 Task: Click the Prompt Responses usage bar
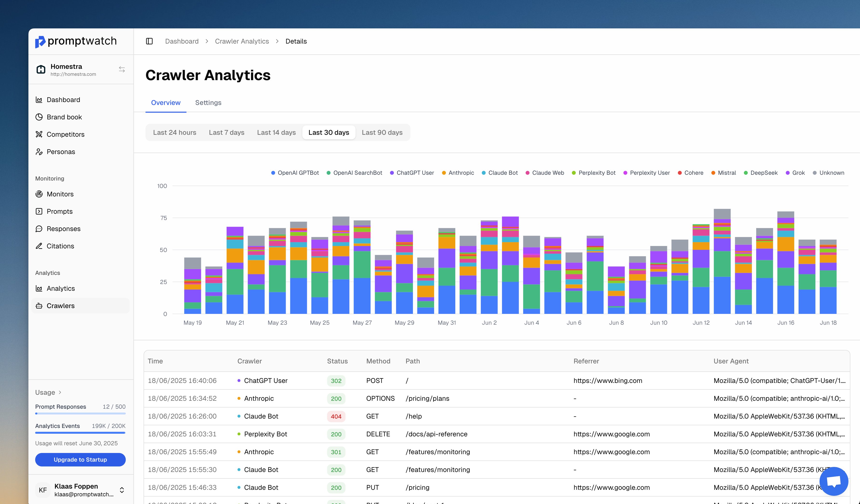(80, 413)
